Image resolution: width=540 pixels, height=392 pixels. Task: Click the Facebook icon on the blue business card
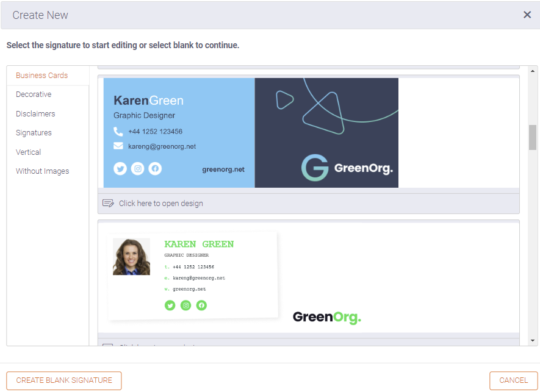point(155,168)
